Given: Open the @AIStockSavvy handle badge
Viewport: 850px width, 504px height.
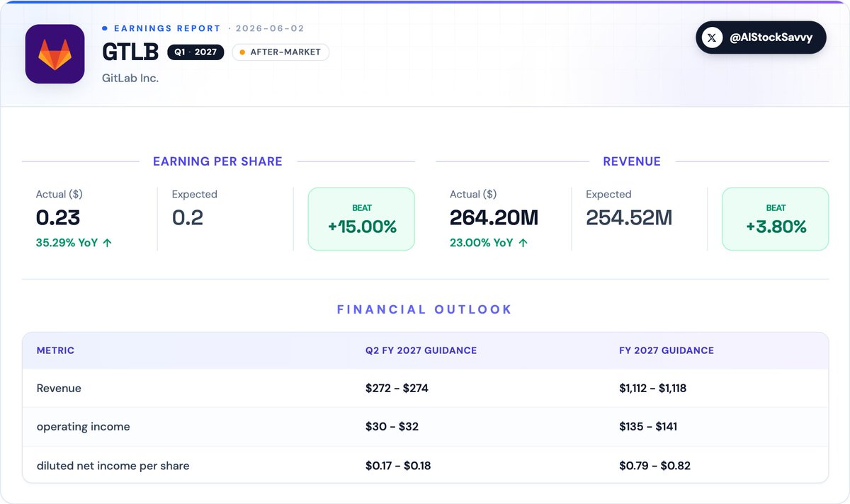Looking at the screenshot, I should 761,38.
